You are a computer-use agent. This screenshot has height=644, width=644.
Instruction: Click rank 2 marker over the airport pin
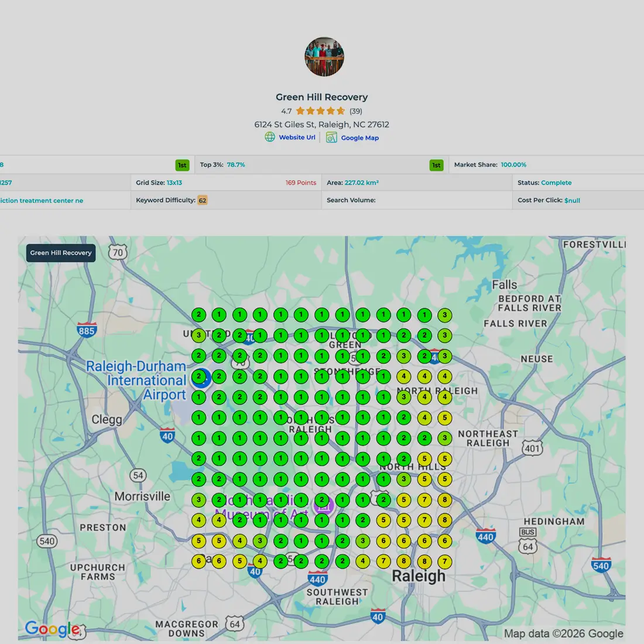pos(199,376)
